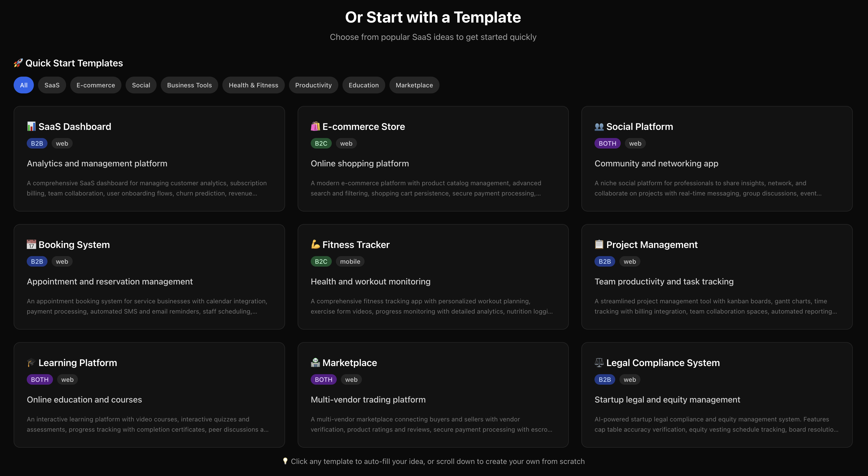Screen dimensions: 868x476
Task: Open the E-commerce Store template
Action: (x=433, y=159)
